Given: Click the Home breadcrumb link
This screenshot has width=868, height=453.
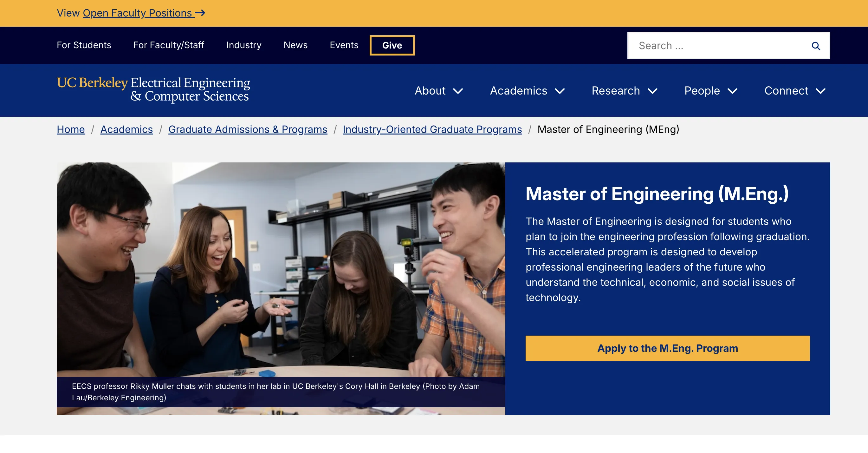Looking at the screenshot, I should click(x=71, y=129).
